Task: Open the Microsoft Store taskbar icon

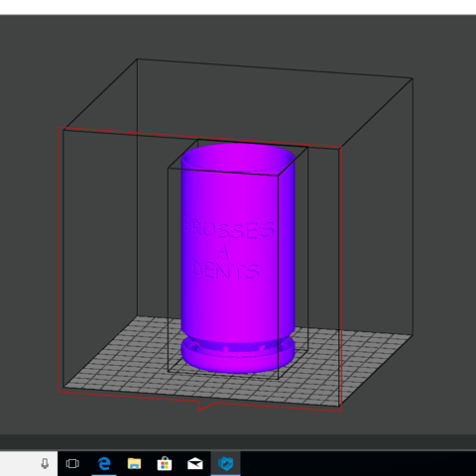Action: point(165,463)
